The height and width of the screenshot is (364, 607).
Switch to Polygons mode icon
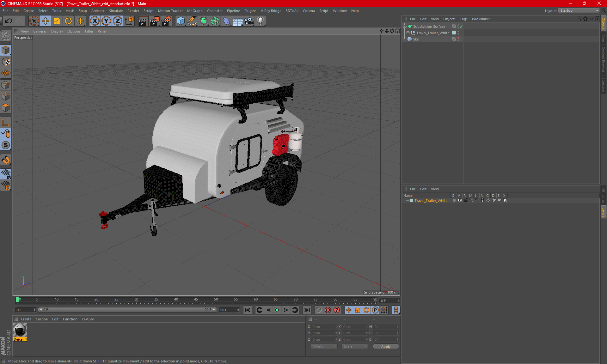coord(6,108)
